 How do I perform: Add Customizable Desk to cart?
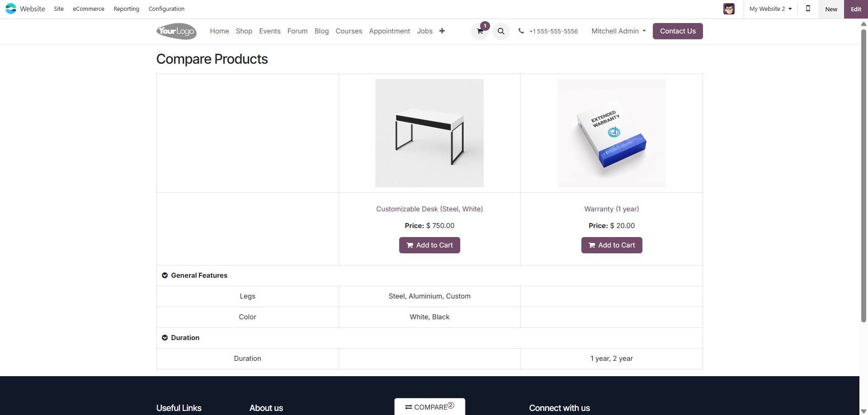click(429, 245)
